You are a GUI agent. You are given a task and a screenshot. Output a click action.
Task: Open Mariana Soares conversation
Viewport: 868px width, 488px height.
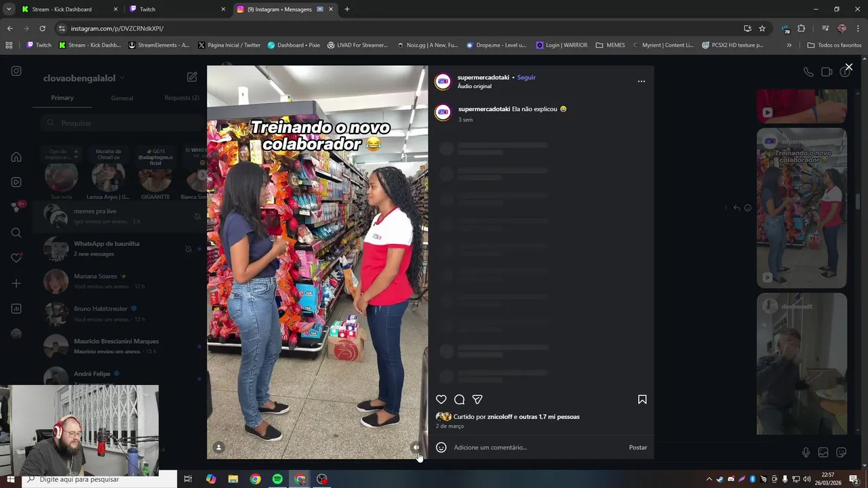point(120,281)
